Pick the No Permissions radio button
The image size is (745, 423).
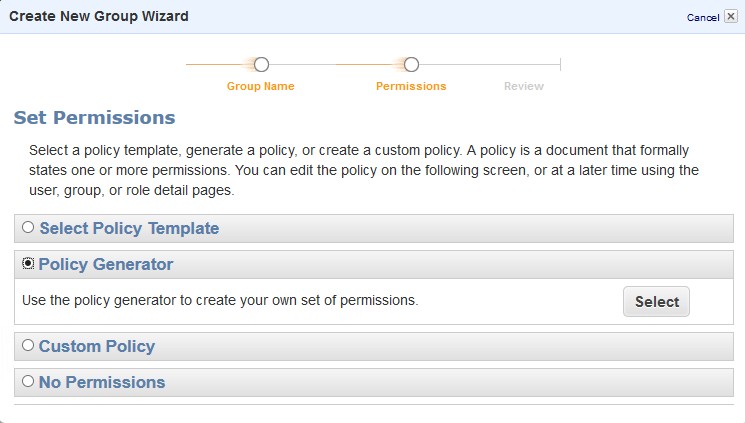point(28,382)
